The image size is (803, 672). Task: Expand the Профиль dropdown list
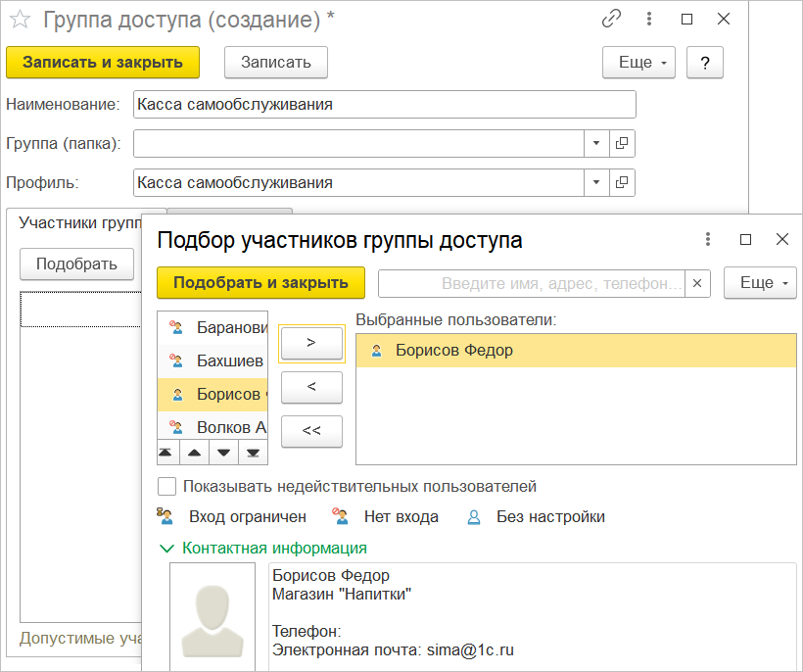(x=597, y=182)
